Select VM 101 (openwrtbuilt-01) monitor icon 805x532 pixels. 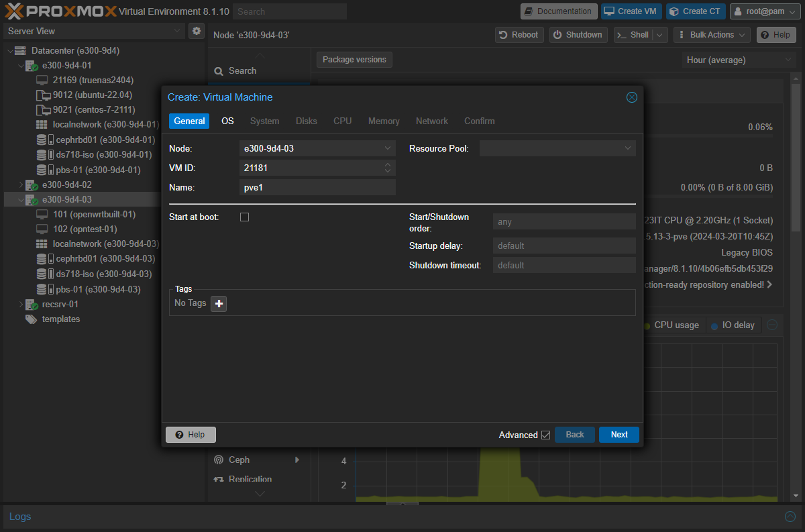tap(42, 215)
